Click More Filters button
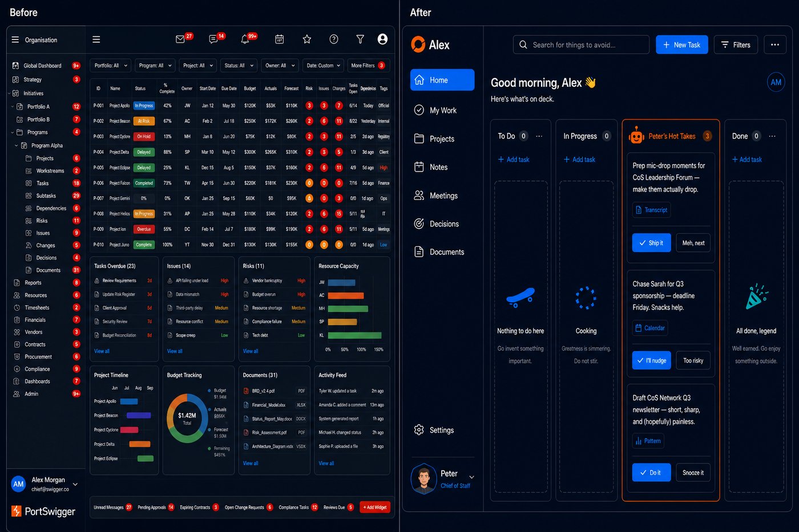 coord(369,66)
